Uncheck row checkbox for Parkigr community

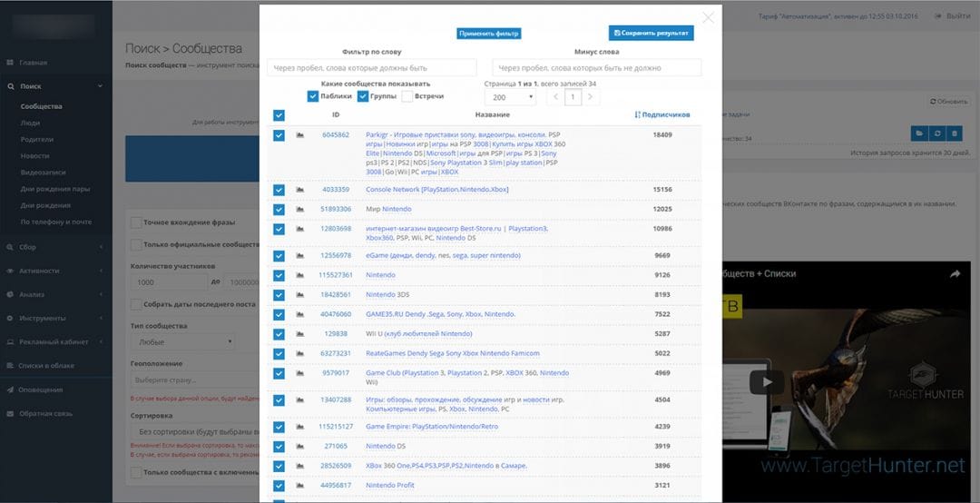pos(279,135)
